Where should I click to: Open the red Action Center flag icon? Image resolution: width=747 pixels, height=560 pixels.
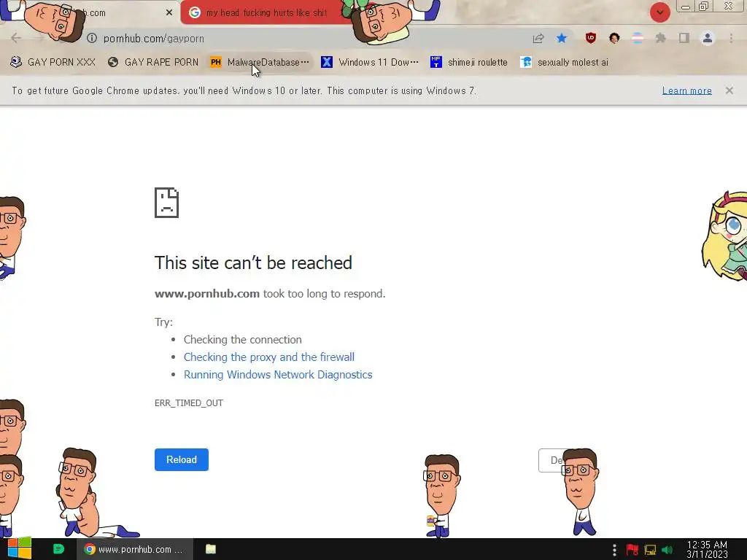point(632,550)
